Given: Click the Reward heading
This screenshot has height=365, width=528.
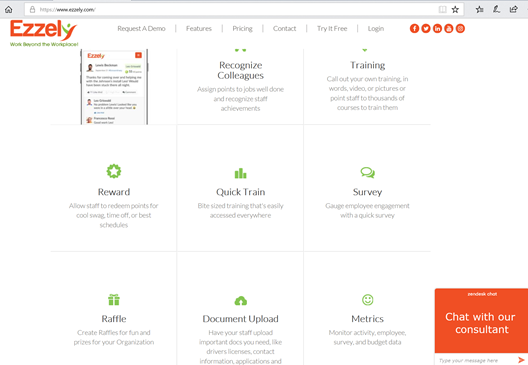Looking at the screenshot, I should [x=114, y=192].
